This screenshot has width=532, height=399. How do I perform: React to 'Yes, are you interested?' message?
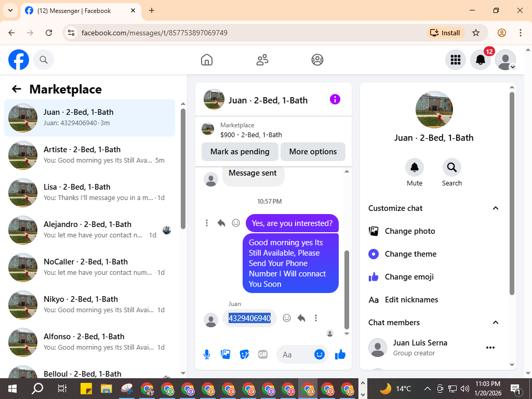(x=236, y=223)
